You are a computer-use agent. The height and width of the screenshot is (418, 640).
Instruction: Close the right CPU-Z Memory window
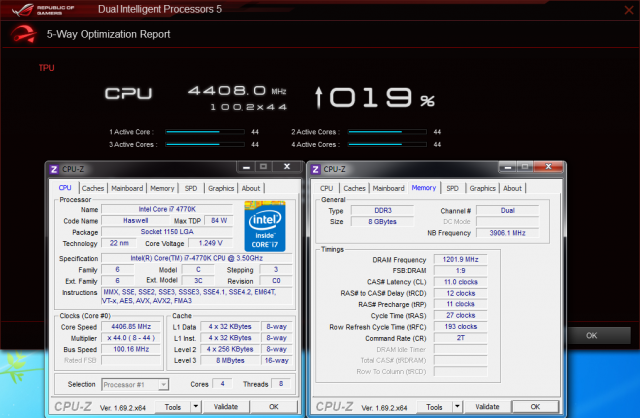(548, 167)
